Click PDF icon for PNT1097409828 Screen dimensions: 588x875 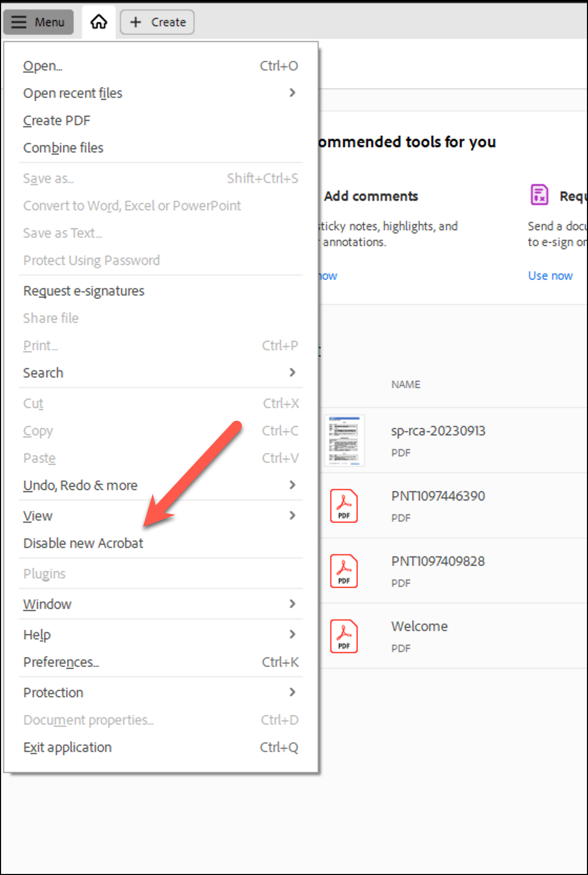(x=344, y=571)
